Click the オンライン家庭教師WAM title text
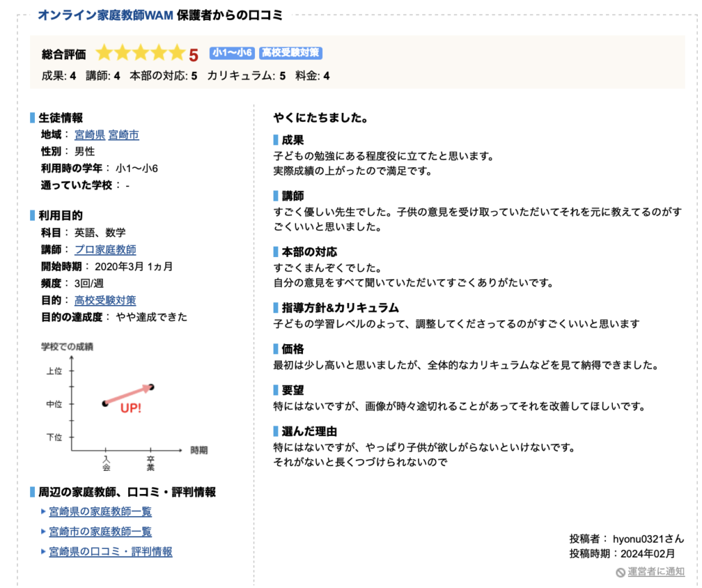 tap(105, 15)
